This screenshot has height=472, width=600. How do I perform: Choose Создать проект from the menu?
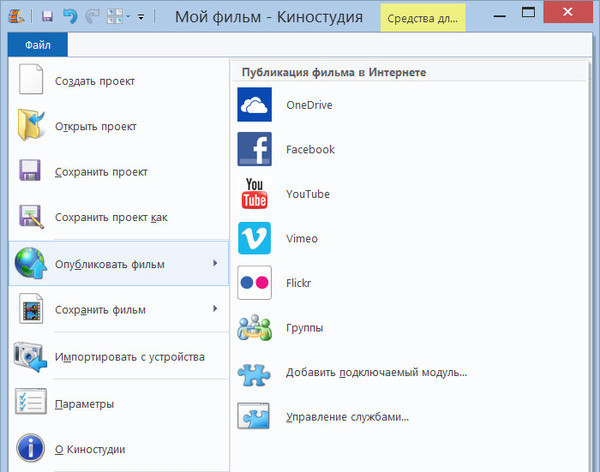coord(95,82)
